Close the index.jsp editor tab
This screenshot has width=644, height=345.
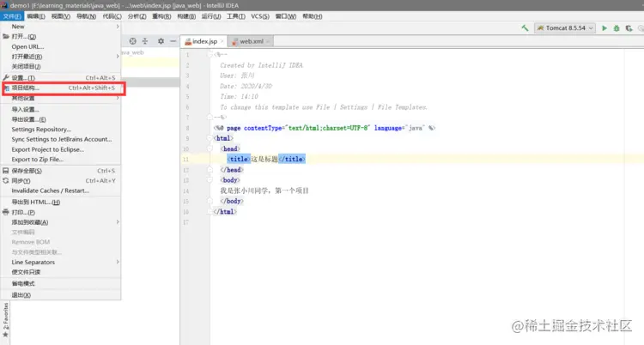point(222,41)
